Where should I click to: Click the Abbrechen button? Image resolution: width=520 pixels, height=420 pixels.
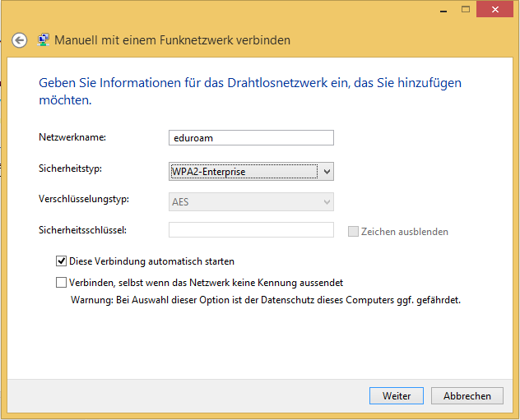point(467,396)
